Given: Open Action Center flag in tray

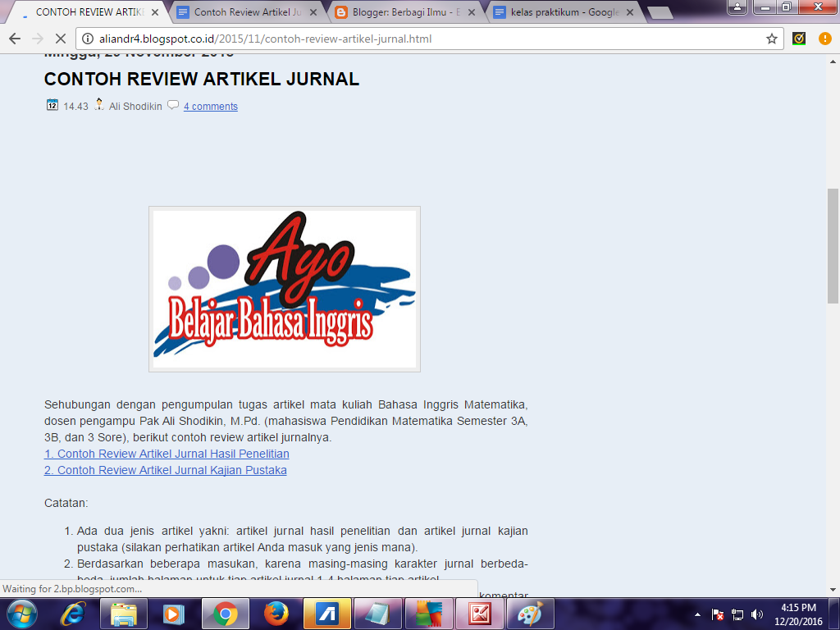Looking at the screenshot, I should pos(718,614).
